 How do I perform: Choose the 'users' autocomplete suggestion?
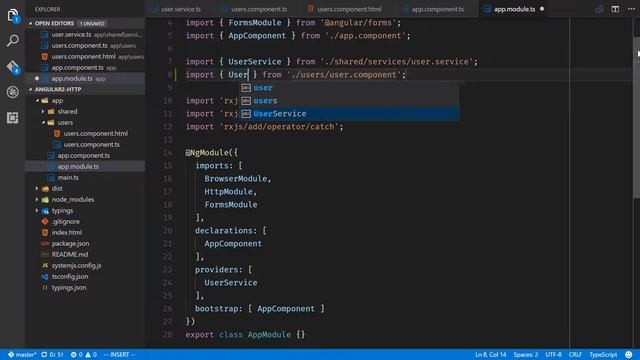[349, 101]
